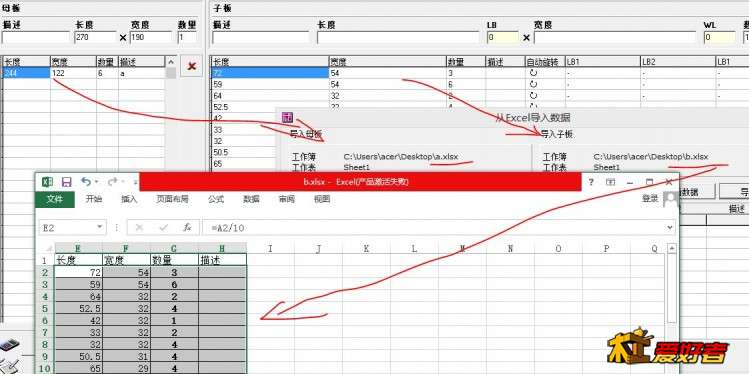Click the mother board 长度 field showing 270
The width and height of the screenshot is (749, 374).
click(x=95, y=37)
